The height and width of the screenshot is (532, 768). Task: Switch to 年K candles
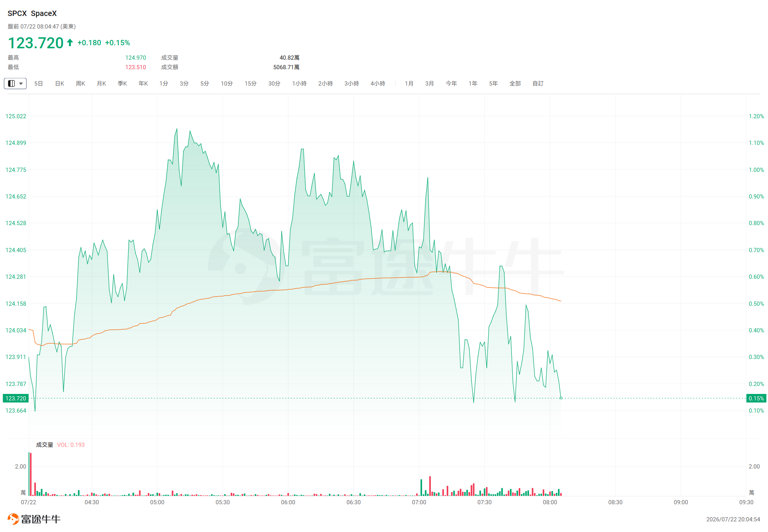tap(143, 84)
